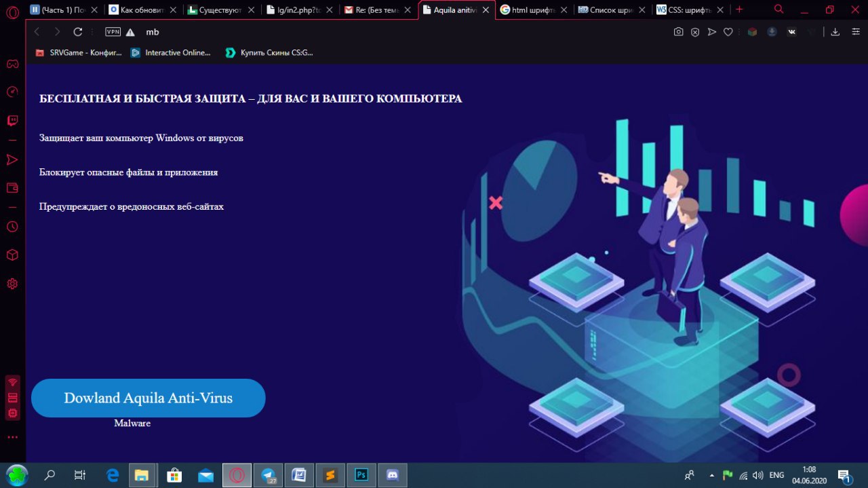
Task: Expand the hidden system tray icons arrow
Action: [711, 475]
